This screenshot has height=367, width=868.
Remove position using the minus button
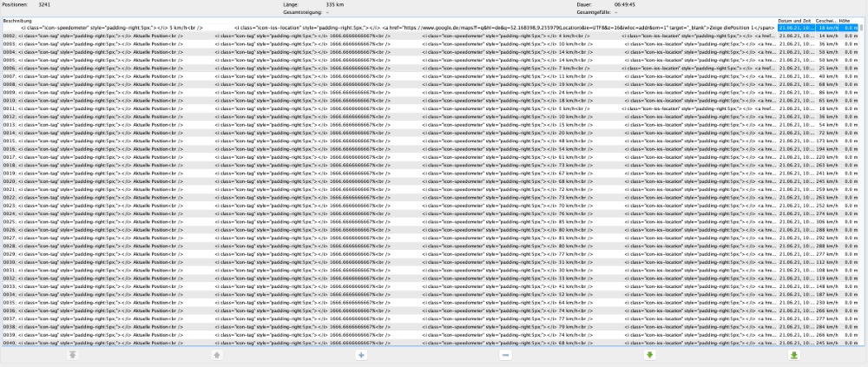(505, 356)
